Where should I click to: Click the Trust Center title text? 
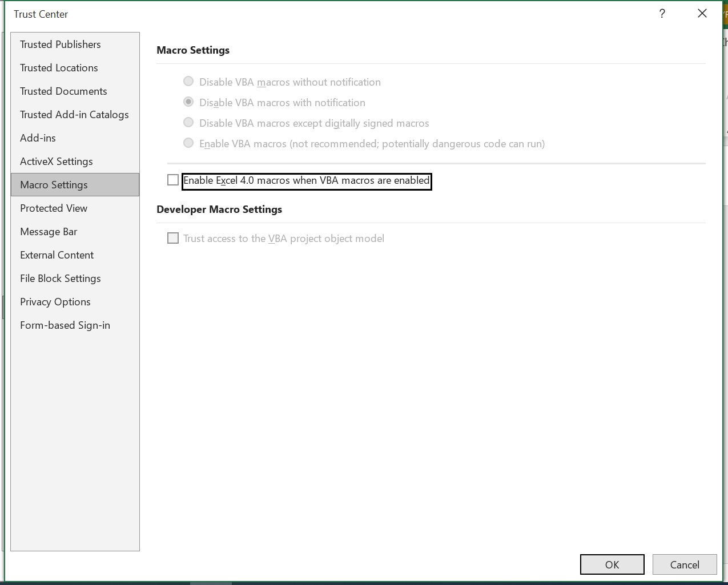point(41,14)
